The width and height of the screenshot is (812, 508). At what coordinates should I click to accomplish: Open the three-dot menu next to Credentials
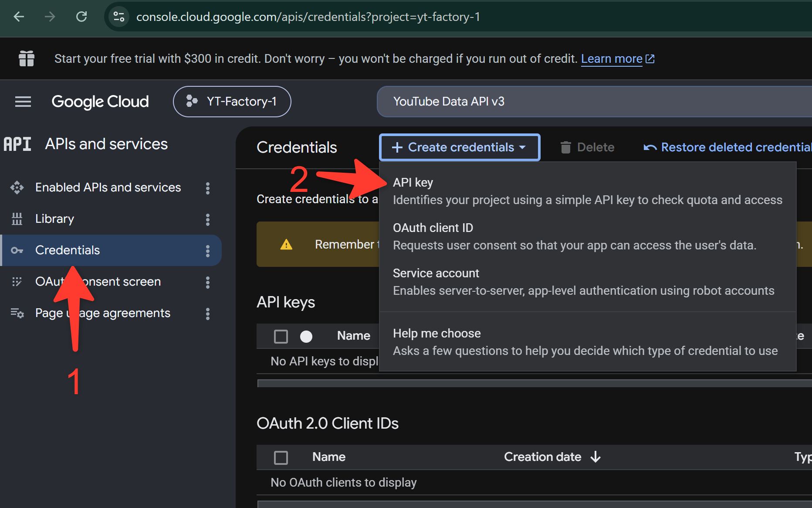[208, 251]
